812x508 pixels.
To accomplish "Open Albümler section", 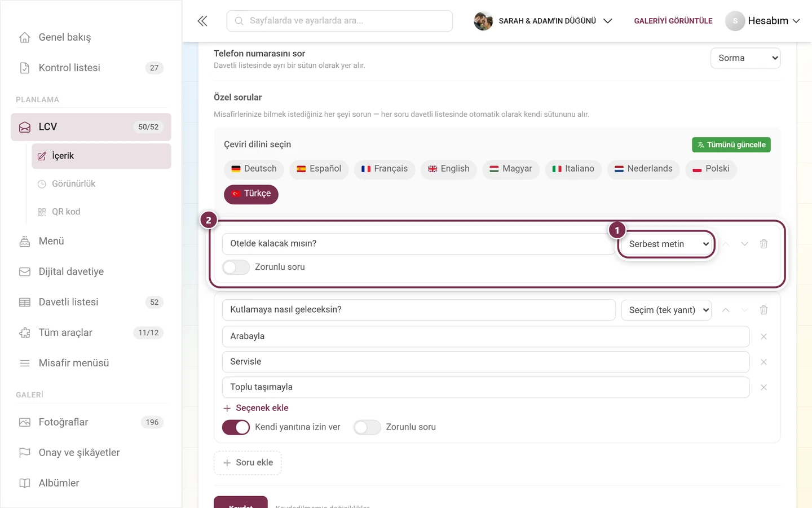I will coord(91,483).
